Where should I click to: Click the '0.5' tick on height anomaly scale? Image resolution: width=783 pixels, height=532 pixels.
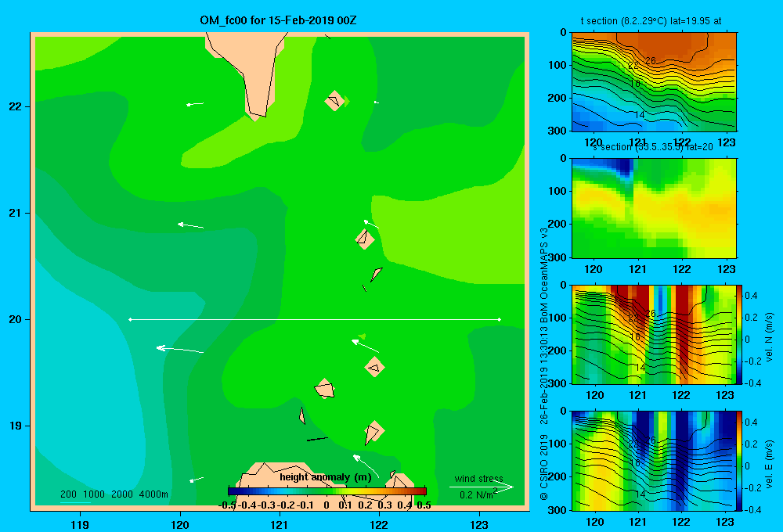424,505
